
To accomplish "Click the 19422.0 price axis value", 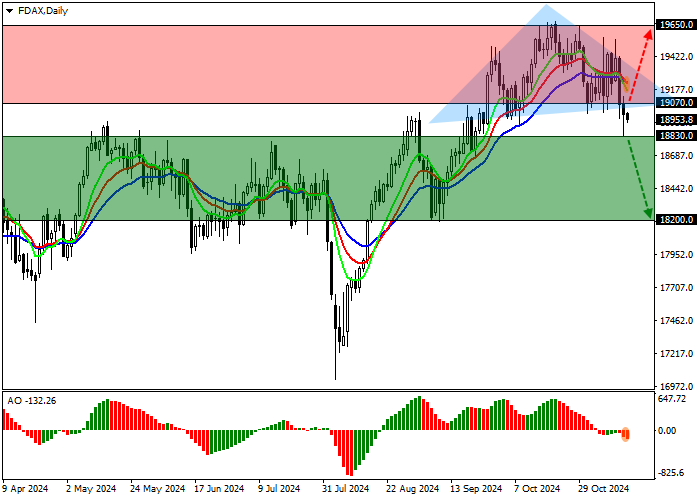I will (x=676, y=57).
